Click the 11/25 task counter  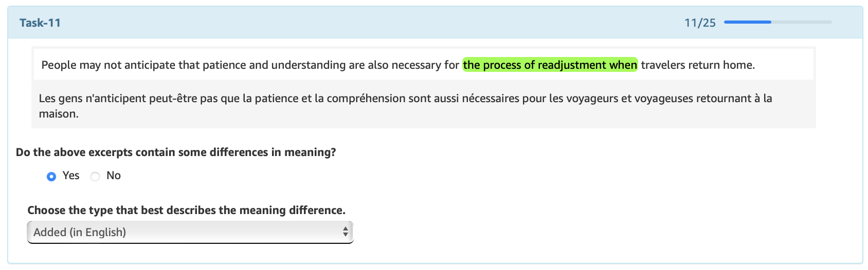click(700, 23)
